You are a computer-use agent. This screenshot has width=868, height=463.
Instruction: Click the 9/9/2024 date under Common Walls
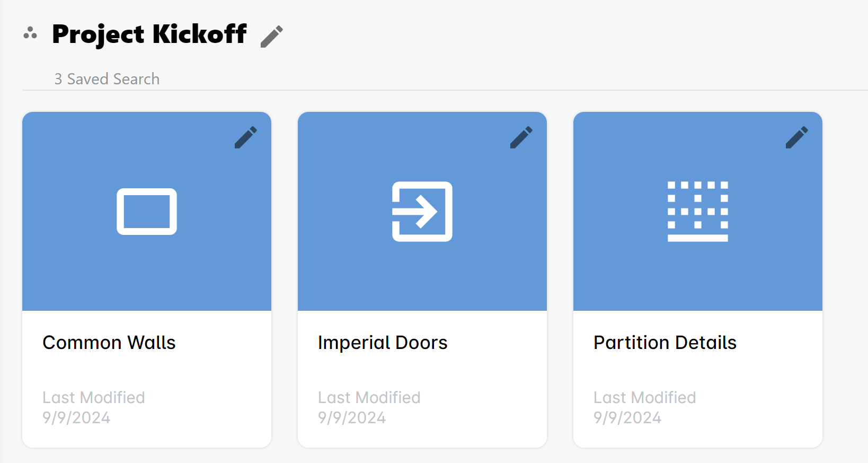(x=76, y=418)
